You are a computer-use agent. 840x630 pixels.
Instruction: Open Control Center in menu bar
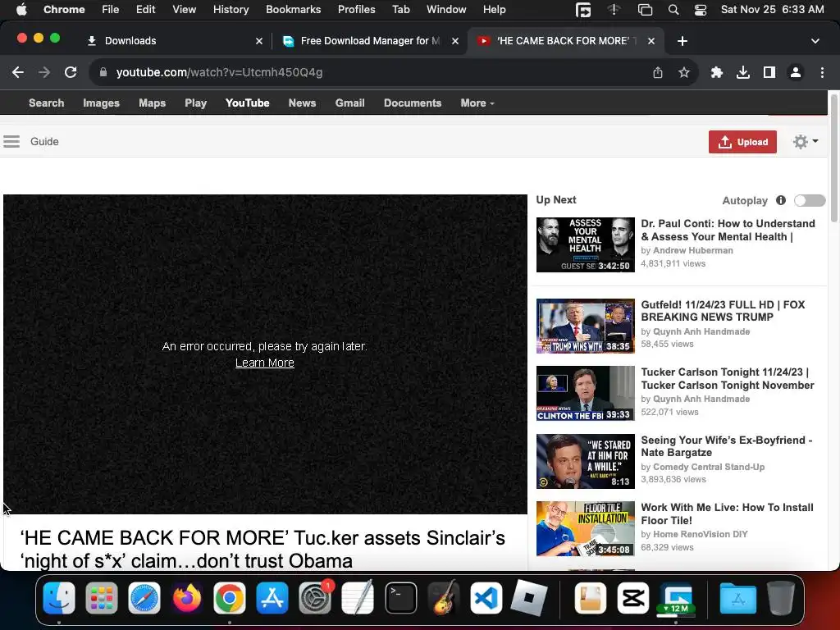click(x=701, y=10)
